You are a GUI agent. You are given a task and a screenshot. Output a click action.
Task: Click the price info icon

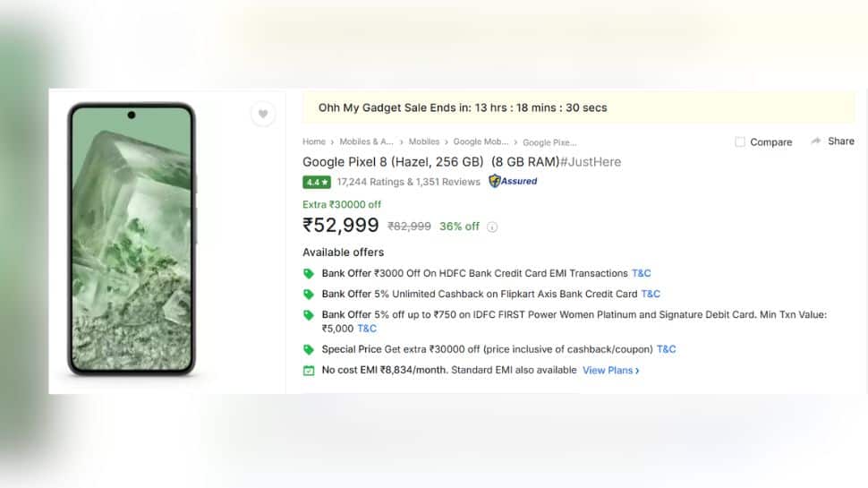492,227
